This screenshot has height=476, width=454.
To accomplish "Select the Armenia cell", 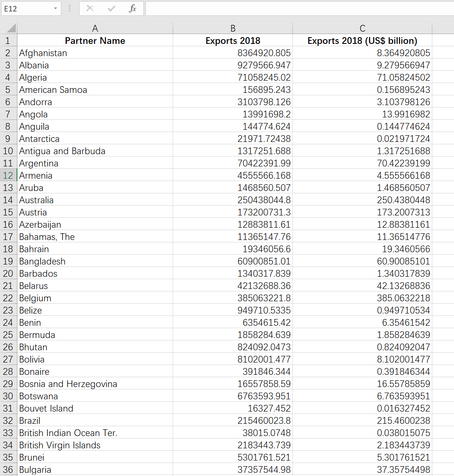I will tap(95, 175).
